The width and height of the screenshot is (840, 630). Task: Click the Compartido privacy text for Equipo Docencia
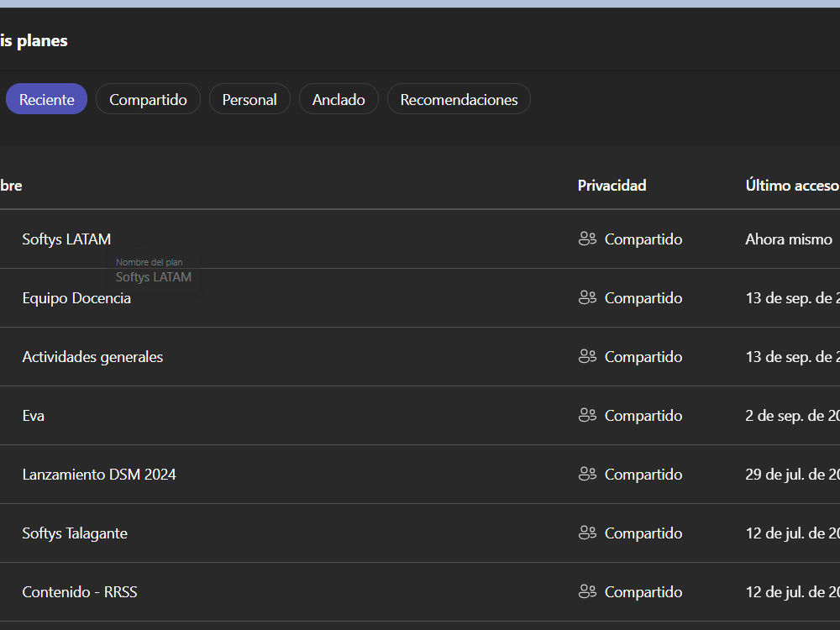pyautogui.click(x=643, y=298)
